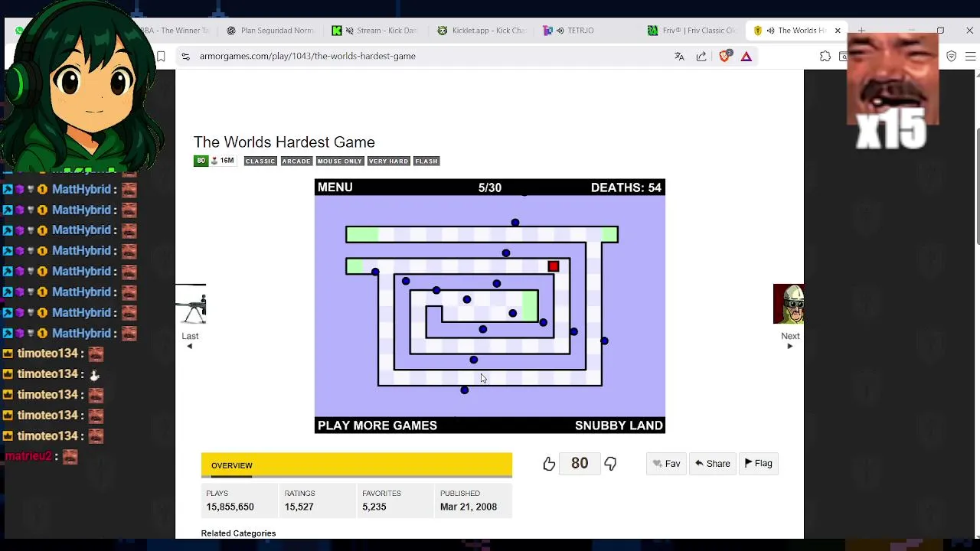Click the ARCADE tag
Screen dimensions: 980x551
pos(296,161)
